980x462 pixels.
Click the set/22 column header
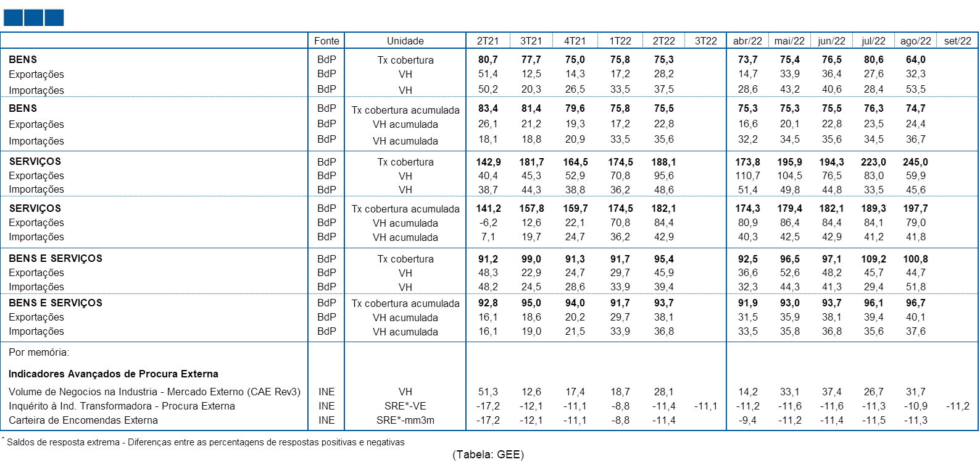click(957, 41)
